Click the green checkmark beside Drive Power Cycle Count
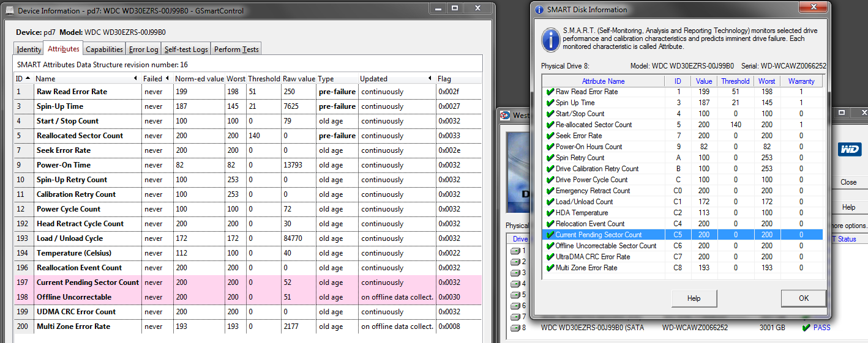 [550, 180]
